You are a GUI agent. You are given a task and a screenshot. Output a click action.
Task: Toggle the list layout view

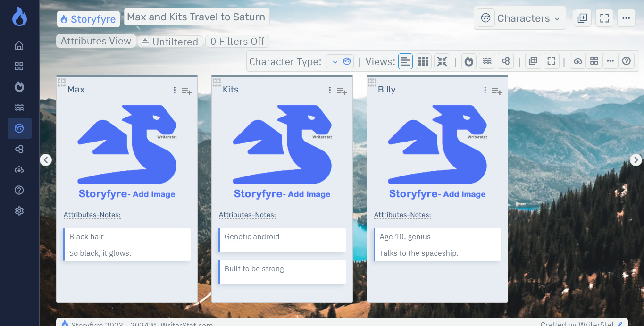tap(405, 61)
